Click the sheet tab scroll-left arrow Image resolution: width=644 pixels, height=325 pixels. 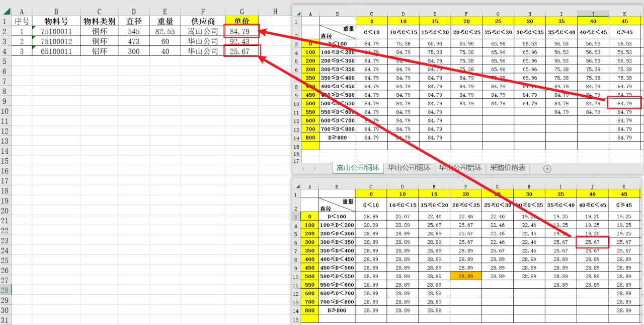click(303, 169)
